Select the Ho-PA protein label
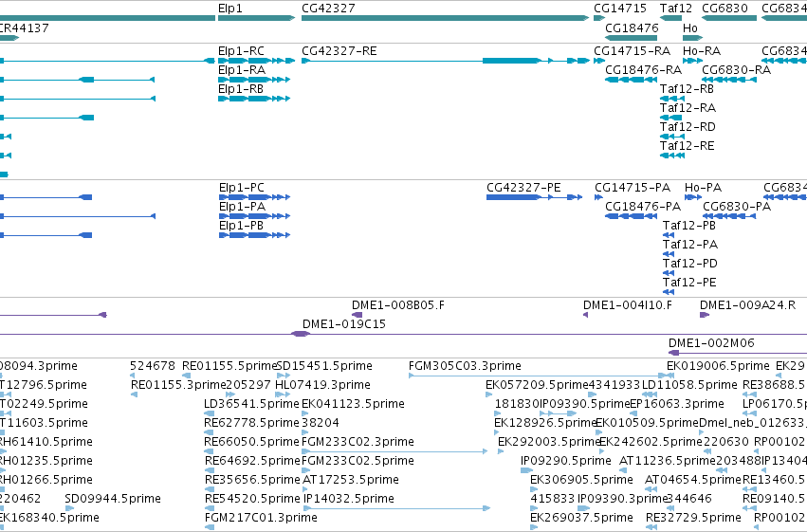 click(x=703, y=188)
